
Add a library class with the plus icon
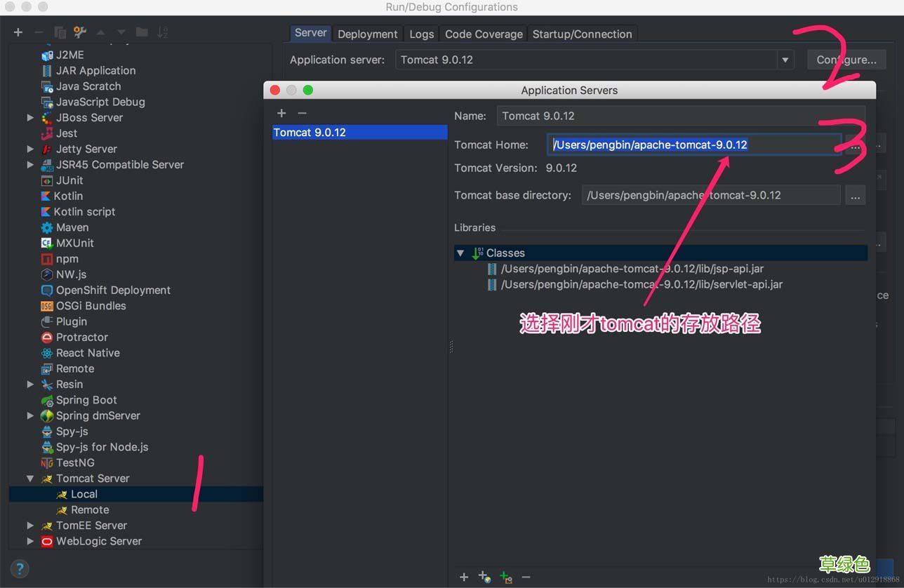tap(464, 577)
